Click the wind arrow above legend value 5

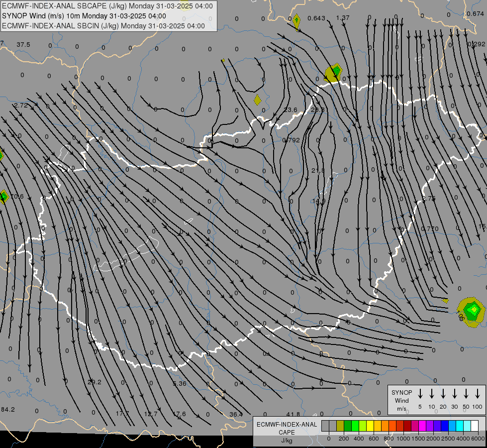point(420,394)
